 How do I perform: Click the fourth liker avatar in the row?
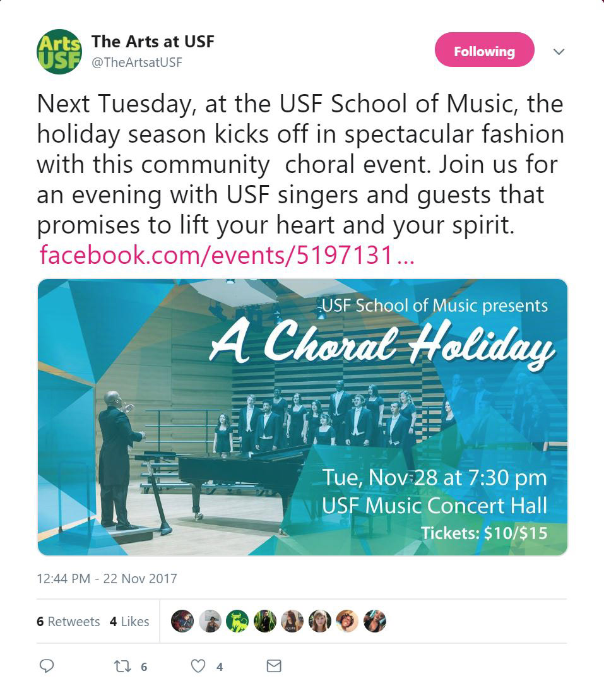(x=265, y=621)
